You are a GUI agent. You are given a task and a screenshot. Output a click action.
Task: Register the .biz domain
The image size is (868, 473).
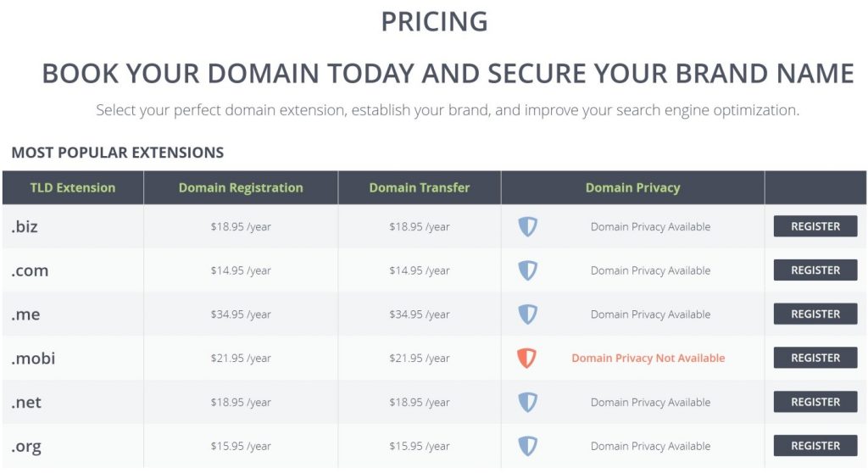815,226
